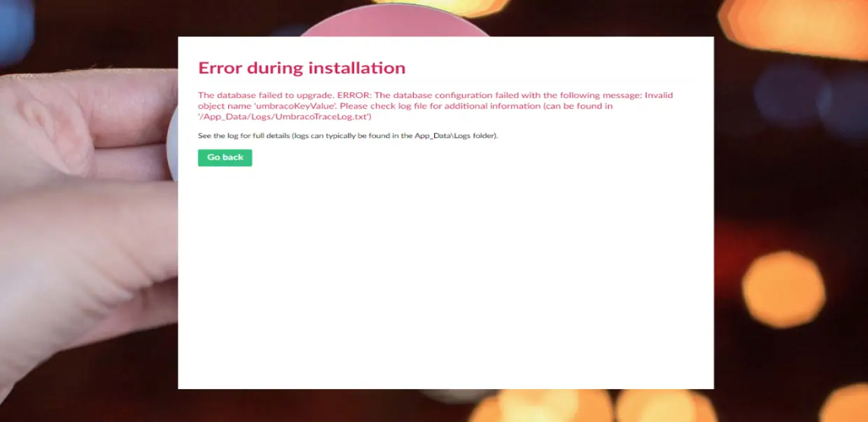
Task: Click '(can be found in' parenthetical text
Action: pos(576,106)
